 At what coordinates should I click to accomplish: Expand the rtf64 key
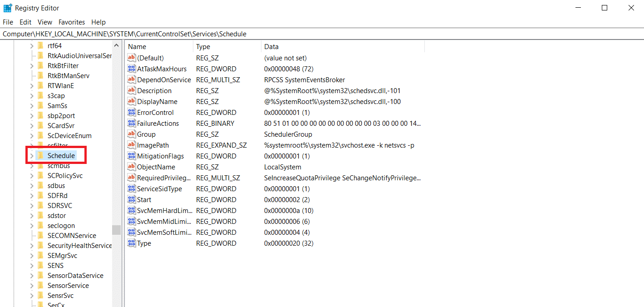click(x=32, y=46)
